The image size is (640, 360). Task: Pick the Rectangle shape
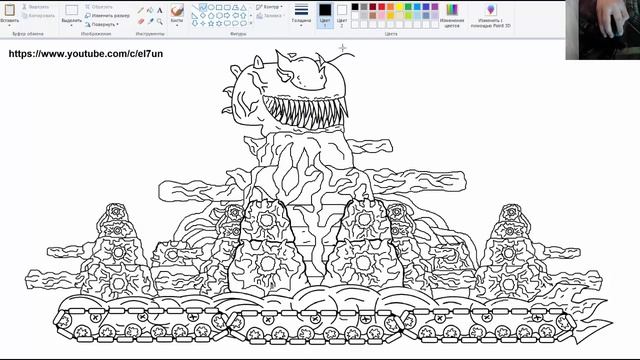pos(219,7)
